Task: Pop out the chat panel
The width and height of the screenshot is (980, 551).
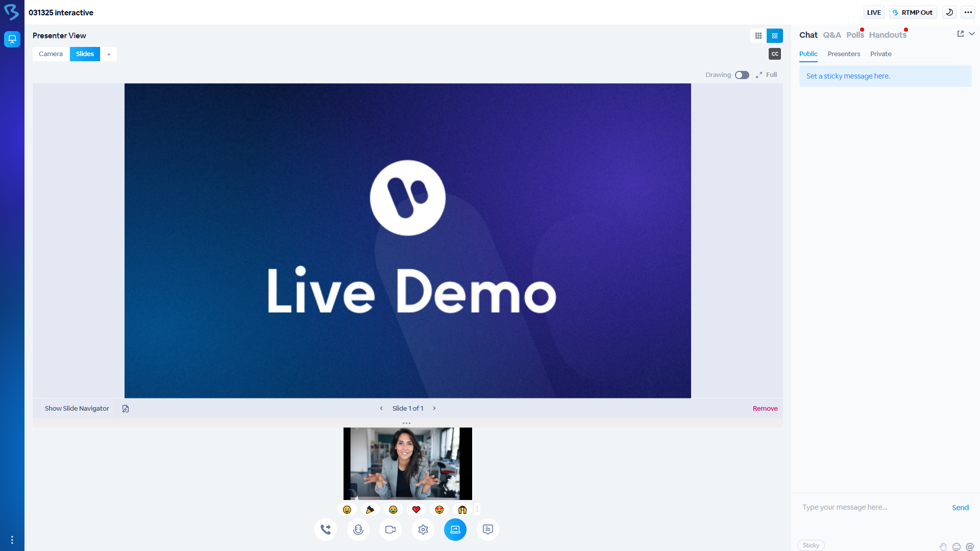Action: pyautogui.click(x=961, y=34)
